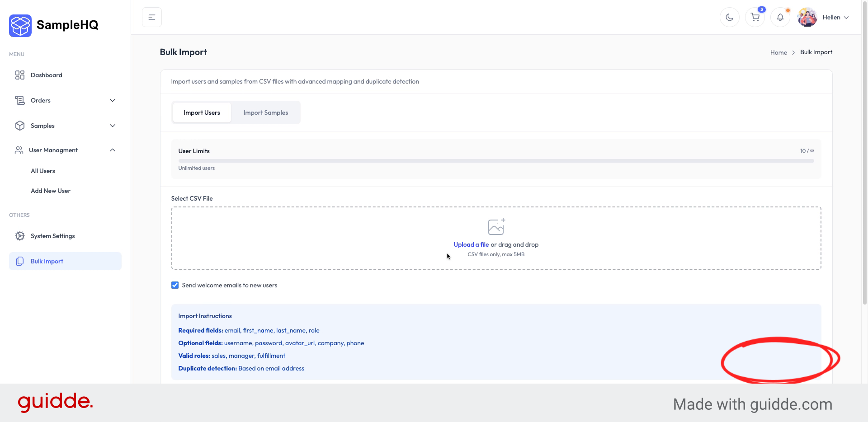Expand the Orders menu

[113, 100]
